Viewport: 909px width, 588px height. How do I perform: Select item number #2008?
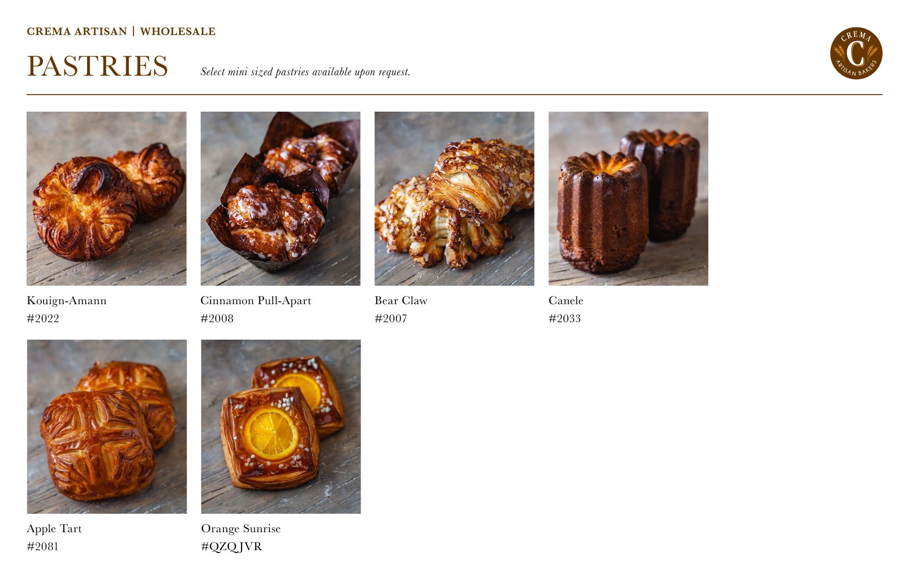click(217, 319)
